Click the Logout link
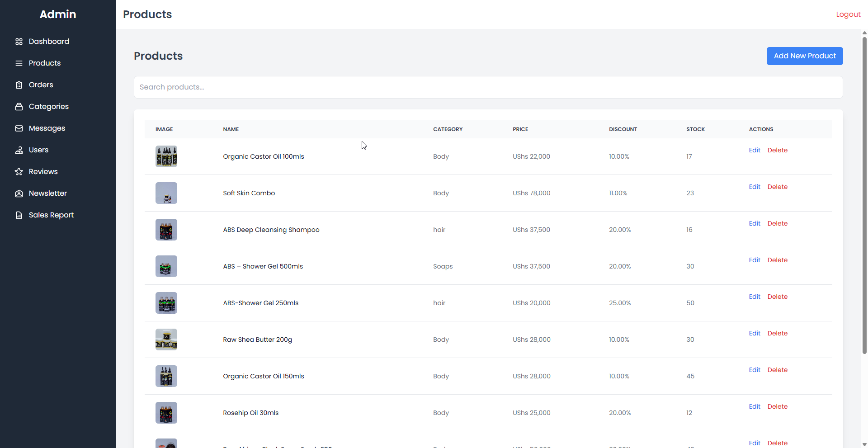 click(x=848, y=14)
